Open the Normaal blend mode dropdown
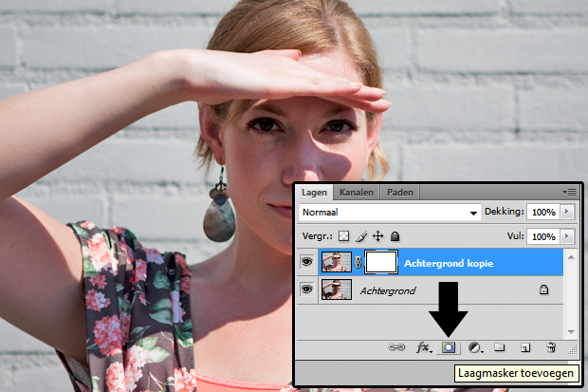Viewport: 588px width, 392px height. pos(390,213)
